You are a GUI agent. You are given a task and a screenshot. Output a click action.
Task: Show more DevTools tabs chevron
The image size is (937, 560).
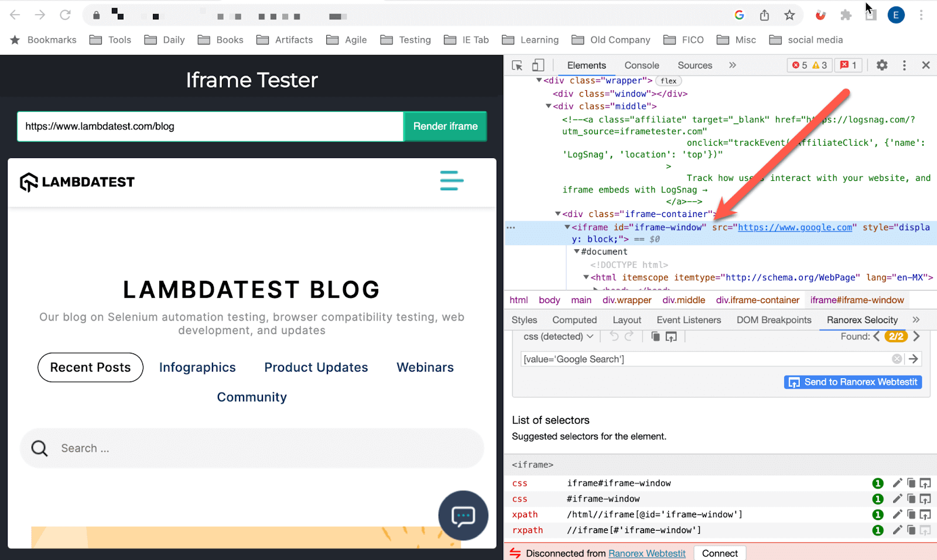point(732,66)
